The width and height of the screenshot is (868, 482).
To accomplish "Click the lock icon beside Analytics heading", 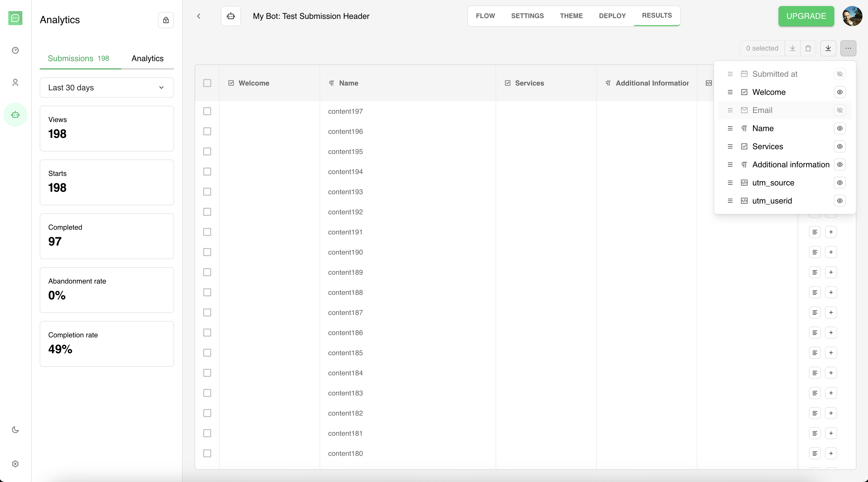I will pos(166,20).
